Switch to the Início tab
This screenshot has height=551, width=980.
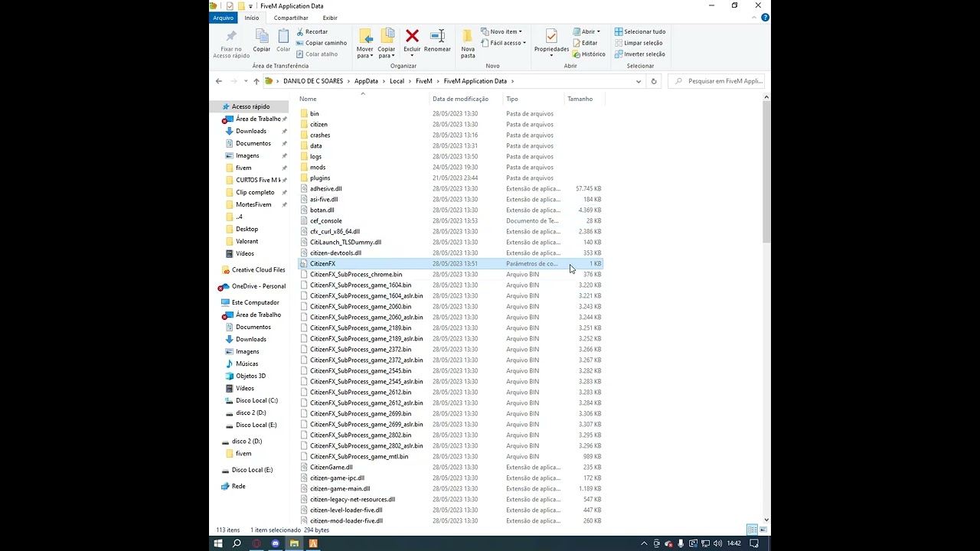pyautogui.click(x=252, y=18)
